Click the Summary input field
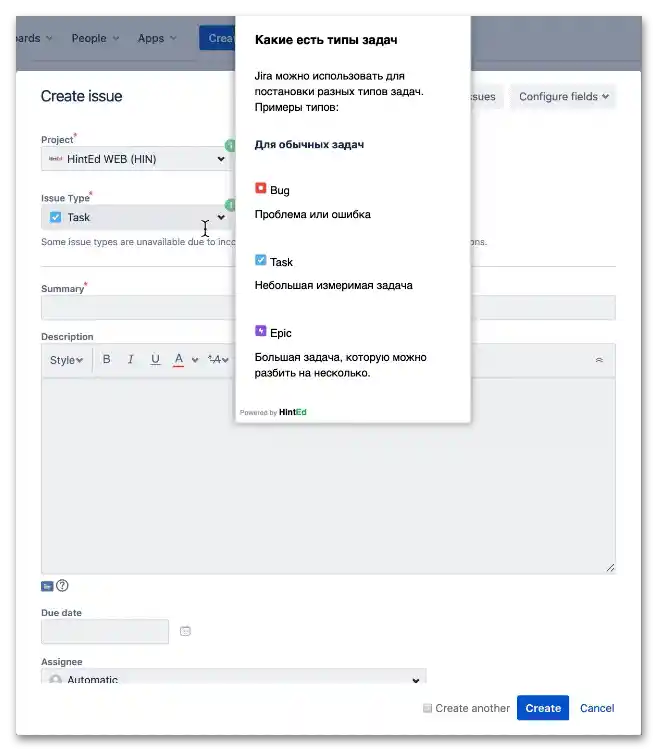This screenshot has width=658, height=751. click(x=328, y=307)
